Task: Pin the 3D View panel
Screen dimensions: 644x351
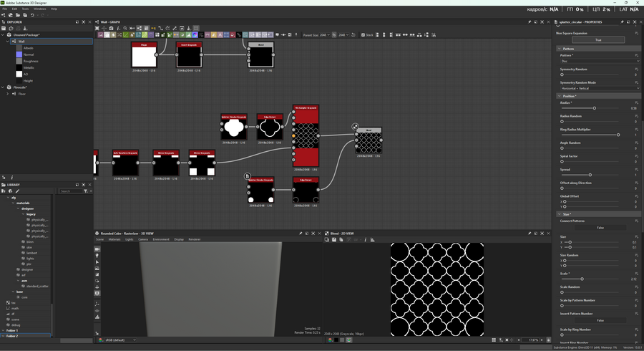Action: (301, 234)
